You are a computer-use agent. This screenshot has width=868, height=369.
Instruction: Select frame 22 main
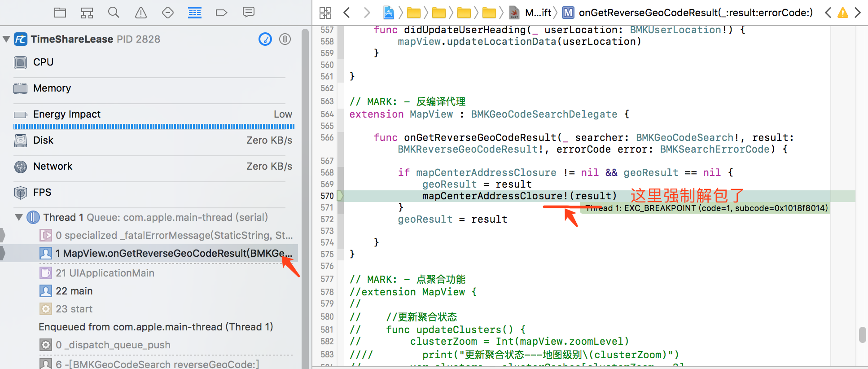tap(149, 291)
